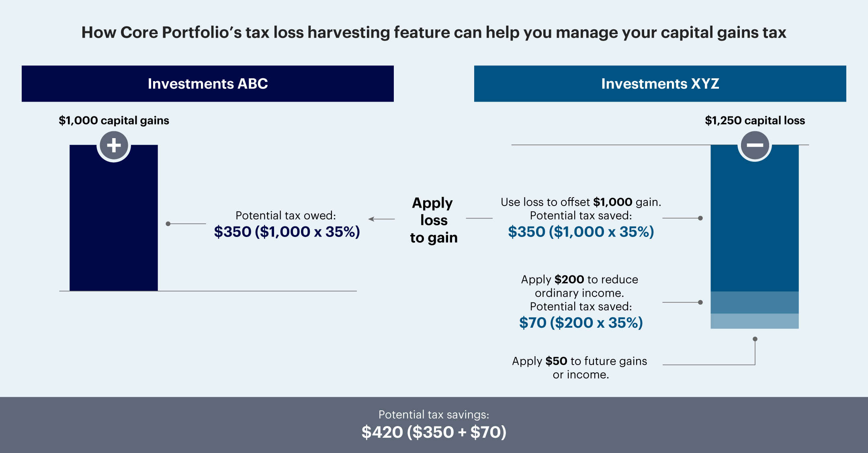Click the $1,250 capital loss label
Viewport: 868px width, 453px height.
[755, 120]
